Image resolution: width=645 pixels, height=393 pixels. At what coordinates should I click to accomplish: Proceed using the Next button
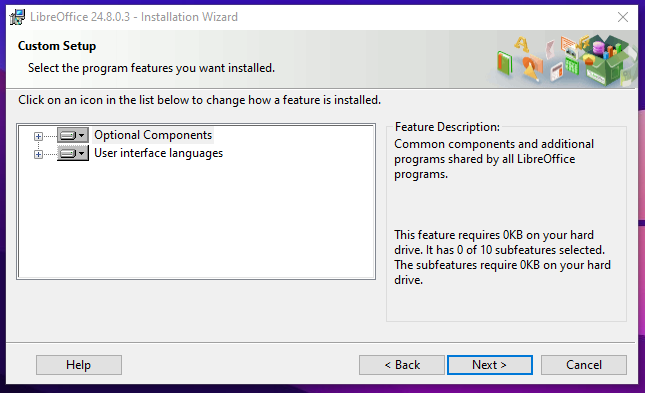490,365
